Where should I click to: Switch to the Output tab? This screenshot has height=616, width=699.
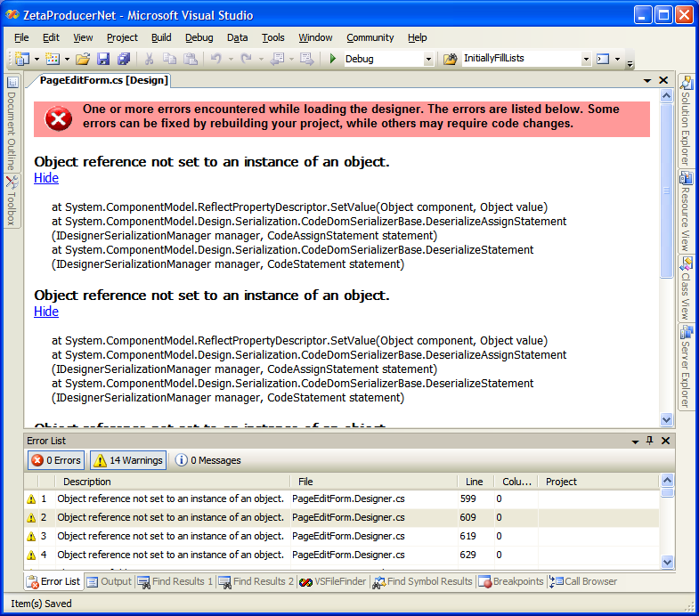click(x=110, y=581)
